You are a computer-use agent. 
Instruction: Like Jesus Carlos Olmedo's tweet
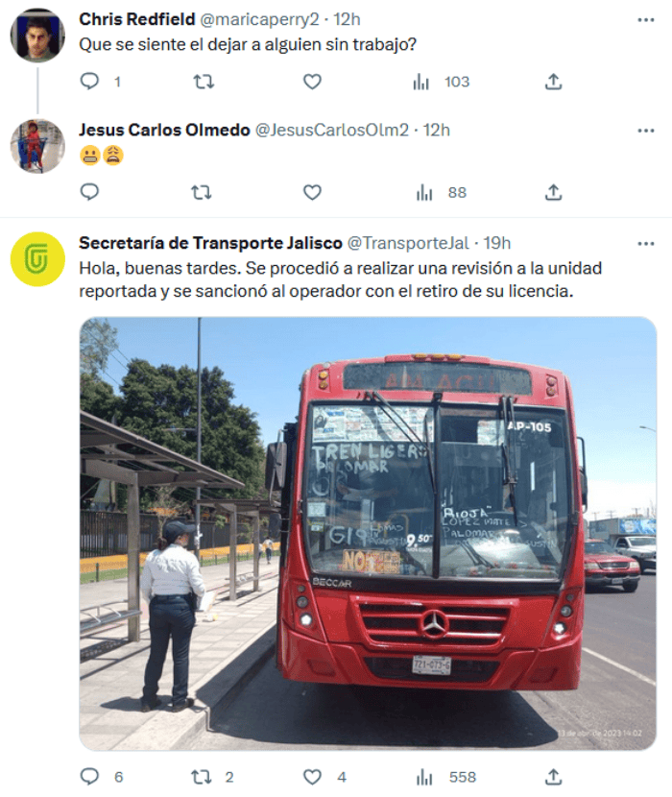[x=312, y=192]
